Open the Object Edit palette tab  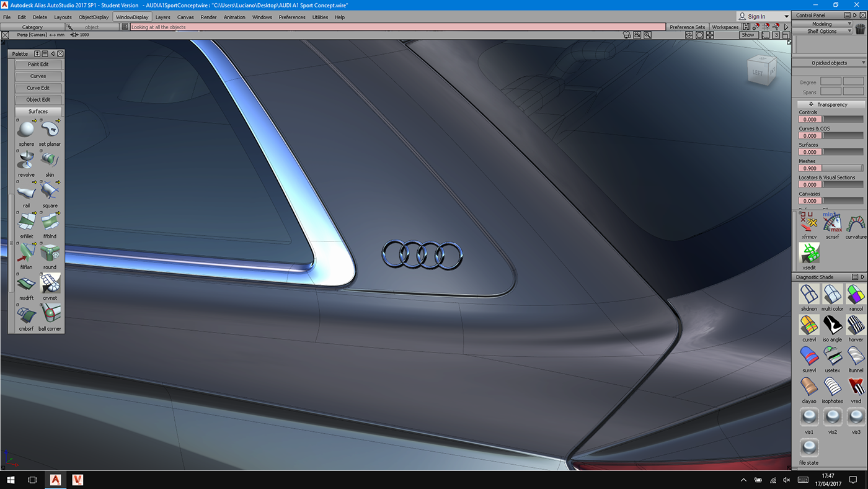click(38, 99)
